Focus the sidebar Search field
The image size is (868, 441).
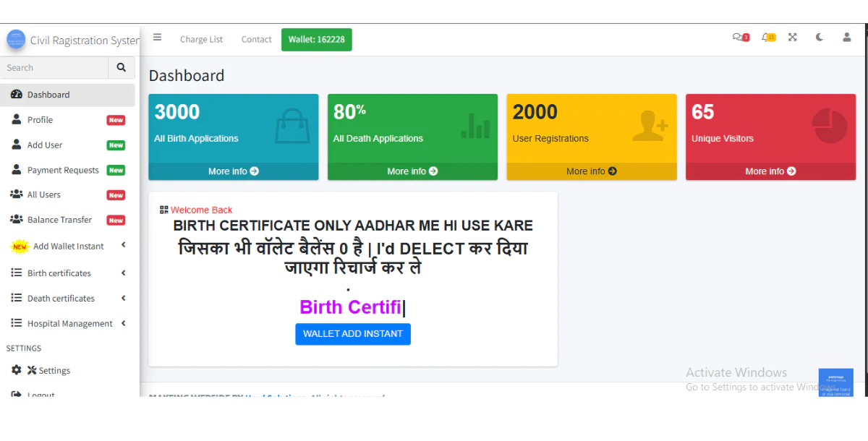pos(54,67)
